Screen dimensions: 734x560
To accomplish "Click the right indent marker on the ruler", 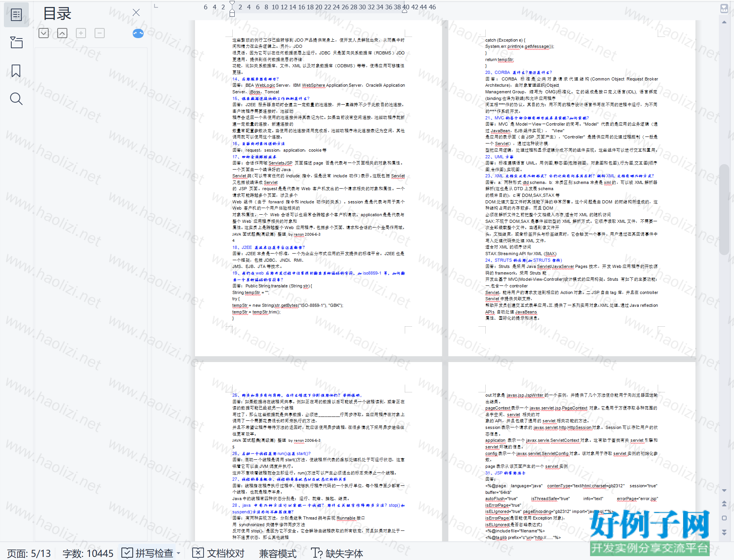I will point(405,10).
